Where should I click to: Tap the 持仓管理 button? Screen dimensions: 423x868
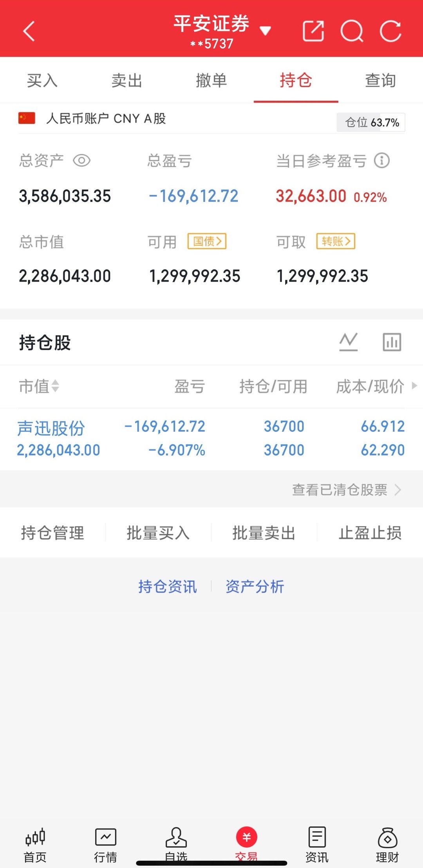click(52, 533)
